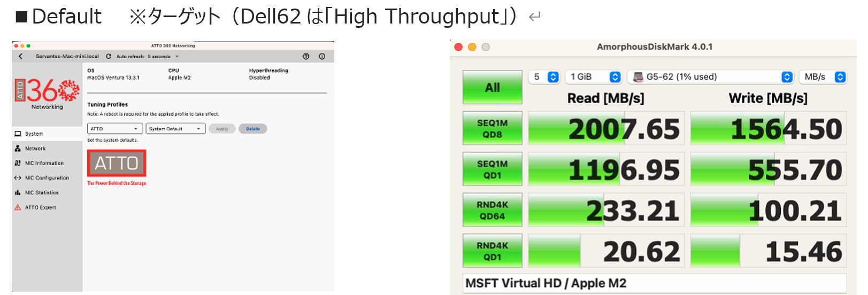Run the SEQ1M QD1 test

tap(493, 169)
